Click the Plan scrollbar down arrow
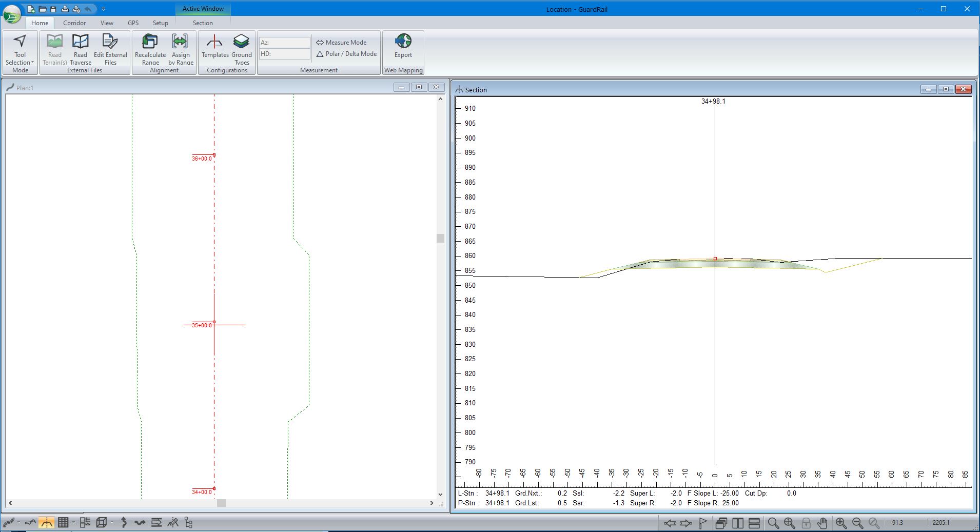 tap(440, 495)
